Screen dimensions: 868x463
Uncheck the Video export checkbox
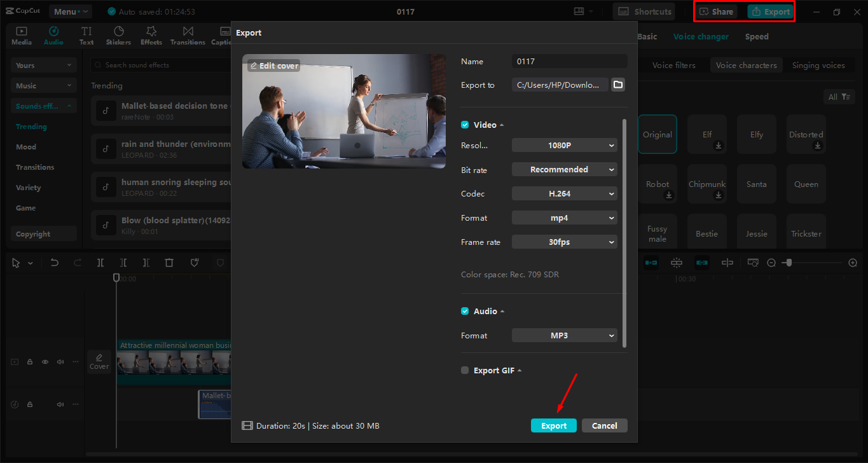click(x=465, y=125)
